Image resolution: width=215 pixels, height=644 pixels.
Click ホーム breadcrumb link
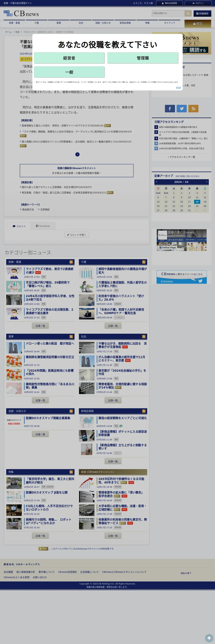coord(8,32)
